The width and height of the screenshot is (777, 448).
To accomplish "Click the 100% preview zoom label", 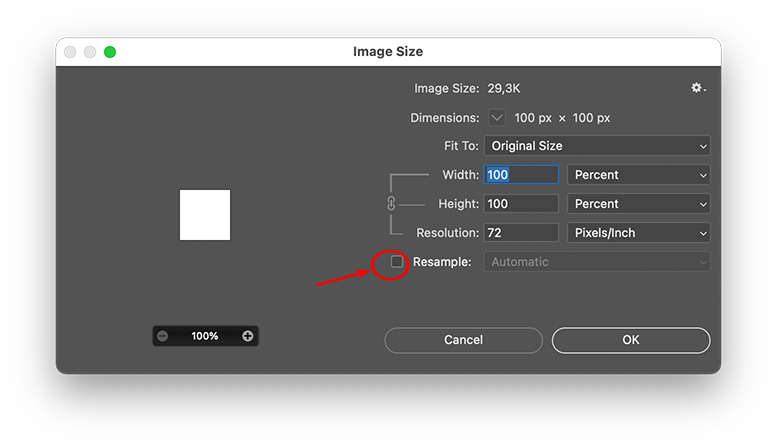I will pyautogui.click(x=205, y=336).
